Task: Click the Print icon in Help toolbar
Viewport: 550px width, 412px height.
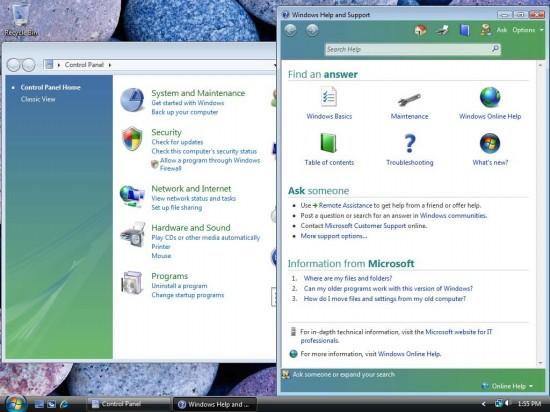Action: click(442, 30)
